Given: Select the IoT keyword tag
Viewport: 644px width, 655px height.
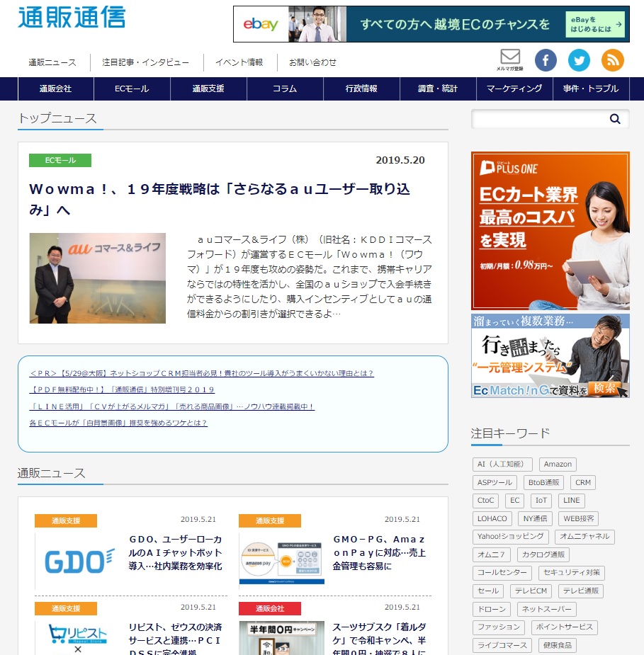Looking at the screenshot, I should point(541,501).
